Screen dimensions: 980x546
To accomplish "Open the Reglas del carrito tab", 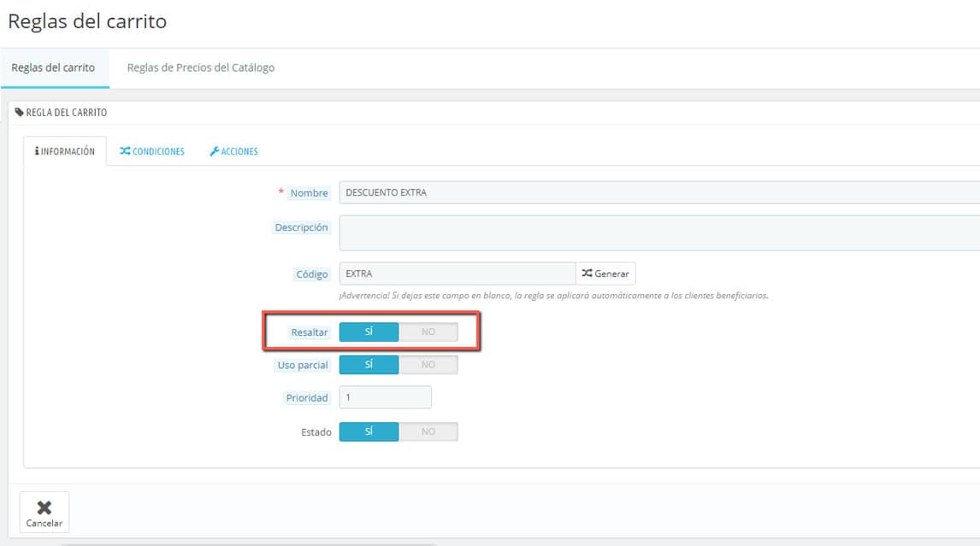I will tap(53, 68).
